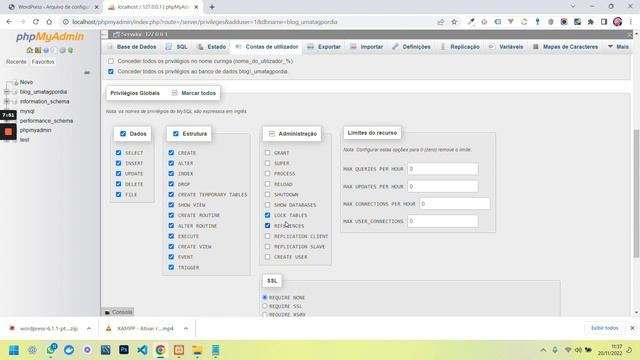Click the share page icon in the address bar

coord(441,22)
